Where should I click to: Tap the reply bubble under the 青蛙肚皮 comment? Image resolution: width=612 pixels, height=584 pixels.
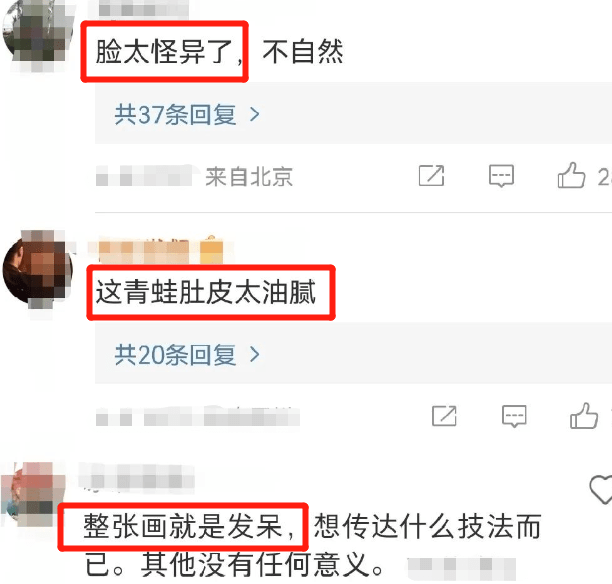514,416
